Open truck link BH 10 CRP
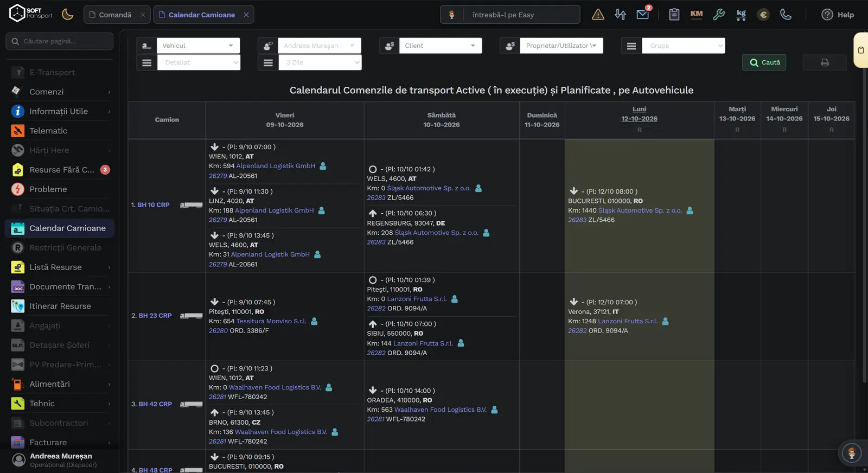Viewport: 868px width, 473px height. click(x=154, y=205)
